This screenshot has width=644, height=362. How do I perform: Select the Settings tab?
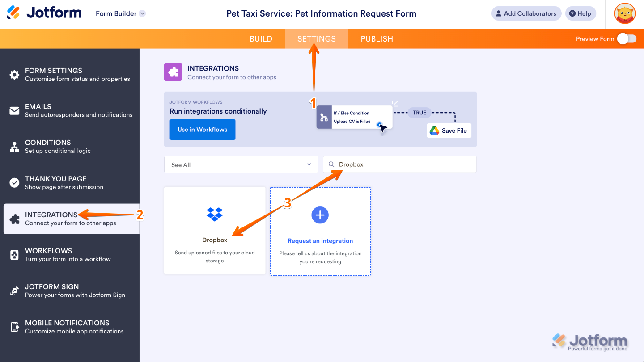(x=316, y=39)
